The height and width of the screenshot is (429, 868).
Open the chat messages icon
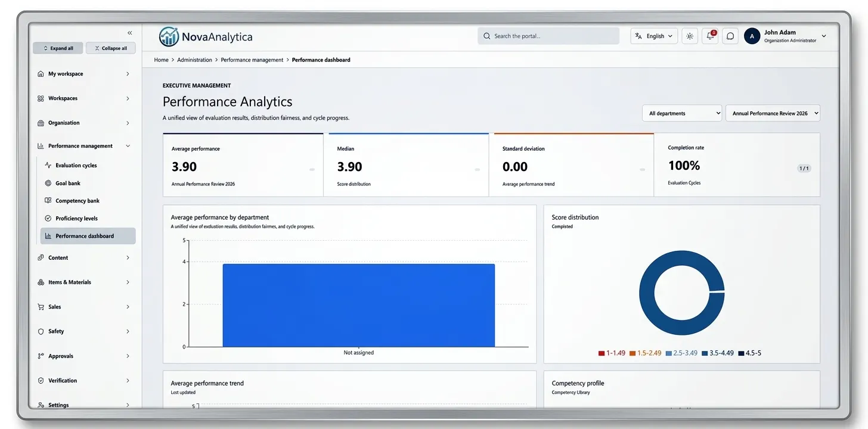coord(730,36)
